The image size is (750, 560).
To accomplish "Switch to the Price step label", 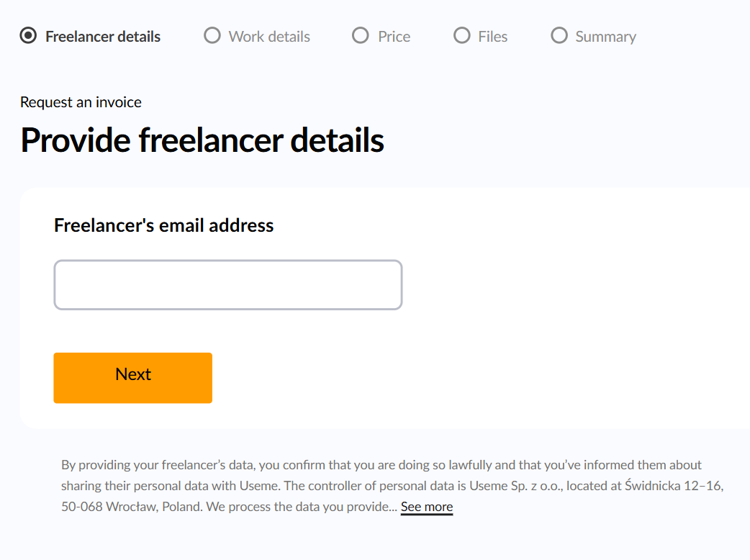I will pos(394,37).
